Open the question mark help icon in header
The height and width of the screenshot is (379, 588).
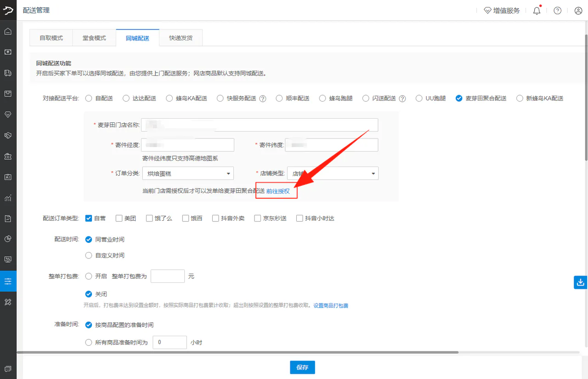click(x=557, y=11)
